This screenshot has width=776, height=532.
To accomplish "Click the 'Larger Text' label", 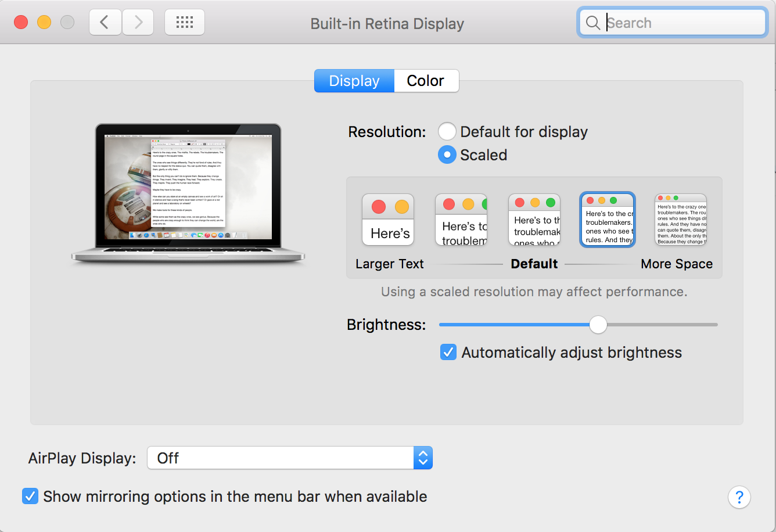I will pyautogui.click(x=390, y=264).
